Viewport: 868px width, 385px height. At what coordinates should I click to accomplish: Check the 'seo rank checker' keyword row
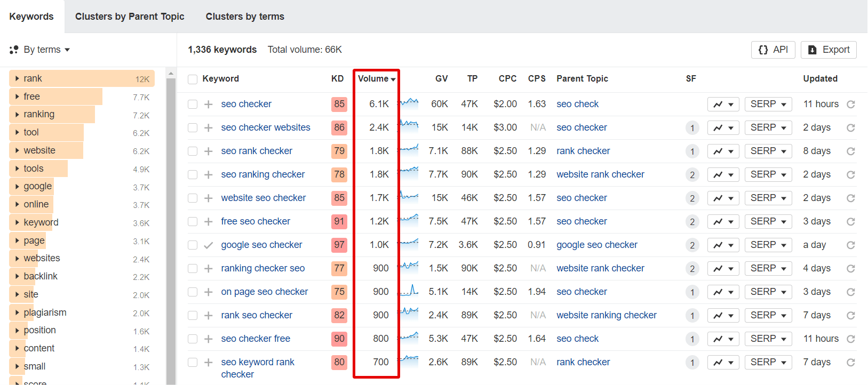coord(193,151)
